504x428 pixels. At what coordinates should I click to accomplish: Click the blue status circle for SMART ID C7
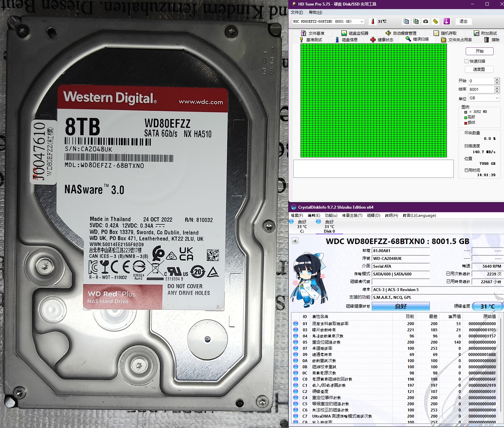tap(296, 416)
